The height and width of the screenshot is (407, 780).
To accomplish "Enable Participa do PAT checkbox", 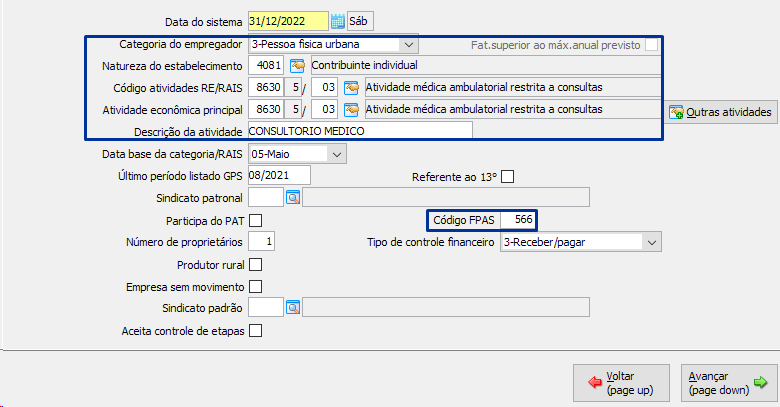I will point(255,220).
